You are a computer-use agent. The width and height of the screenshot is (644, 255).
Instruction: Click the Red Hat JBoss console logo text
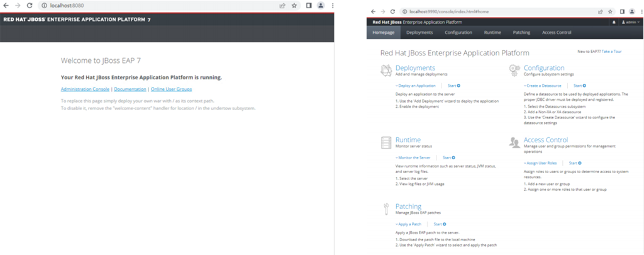coord(417,22)
